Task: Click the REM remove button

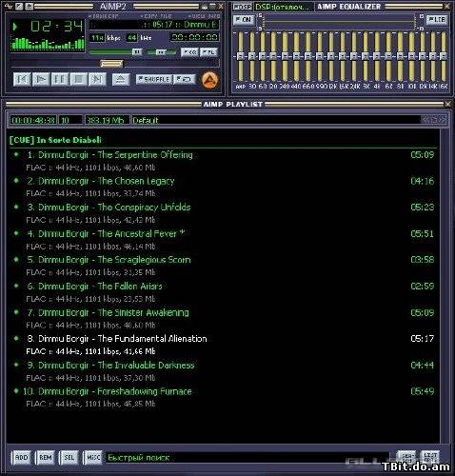Action: (x=45, y=458)
